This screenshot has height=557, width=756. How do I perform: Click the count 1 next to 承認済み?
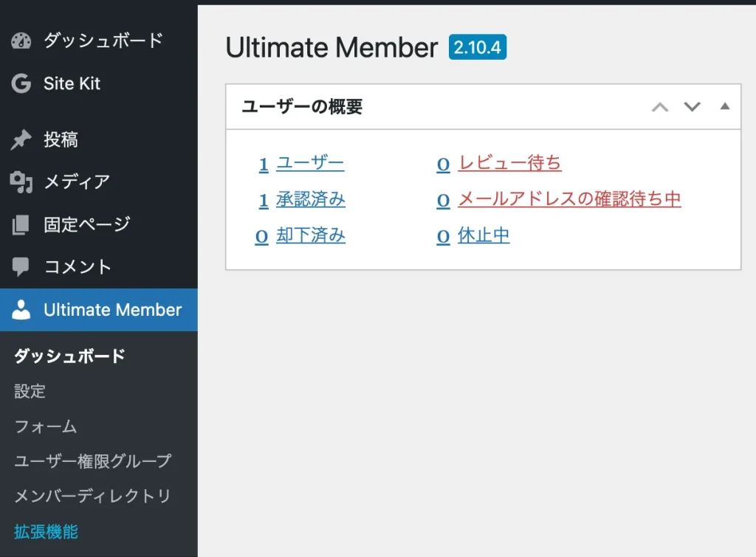pyautogui.click(x=264, y=201)
